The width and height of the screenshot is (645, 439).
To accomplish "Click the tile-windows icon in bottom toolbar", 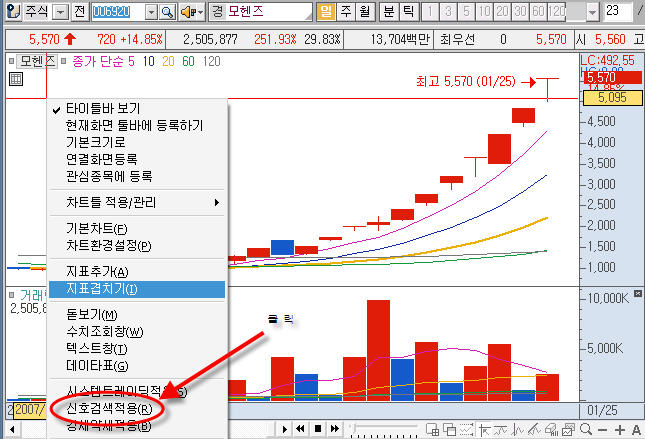I will pyautogui.click(x=432, y=429).
